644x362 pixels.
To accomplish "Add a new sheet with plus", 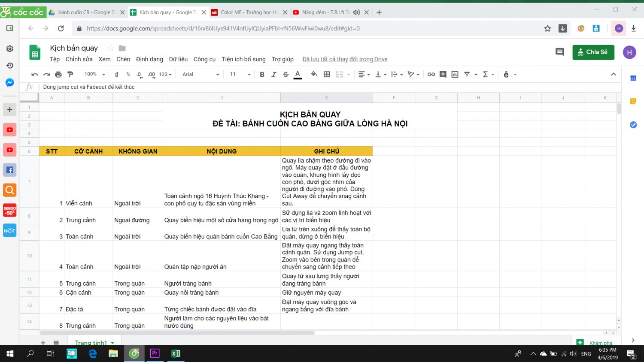I will pyautogui.click(x=43, y=342).
